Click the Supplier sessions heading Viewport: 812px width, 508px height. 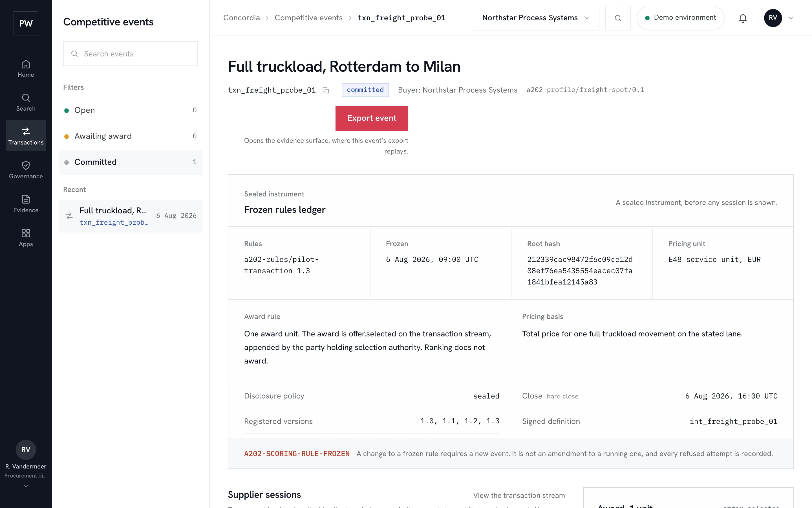click(264, 495)
